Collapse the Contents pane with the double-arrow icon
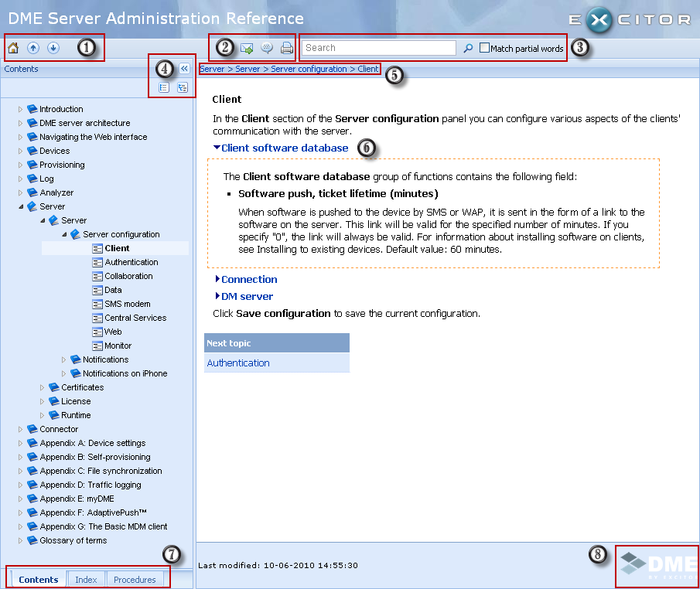 point(184,69)
